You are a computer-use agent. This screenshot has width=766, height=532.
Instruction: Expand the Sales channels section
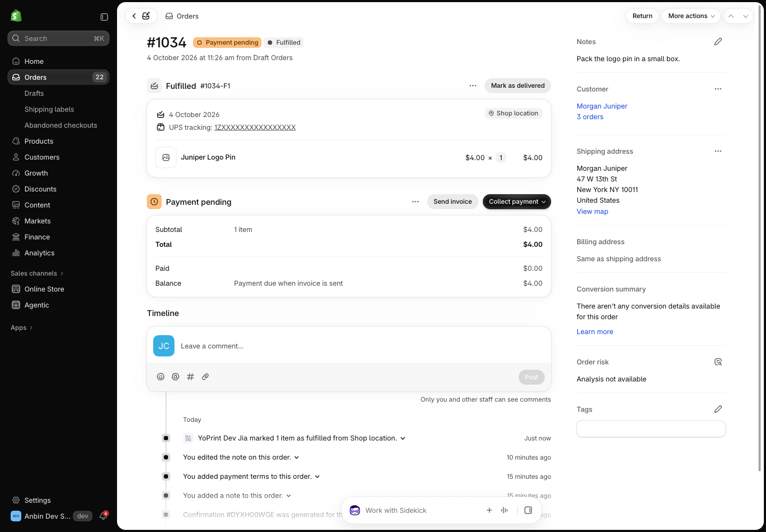37,273
